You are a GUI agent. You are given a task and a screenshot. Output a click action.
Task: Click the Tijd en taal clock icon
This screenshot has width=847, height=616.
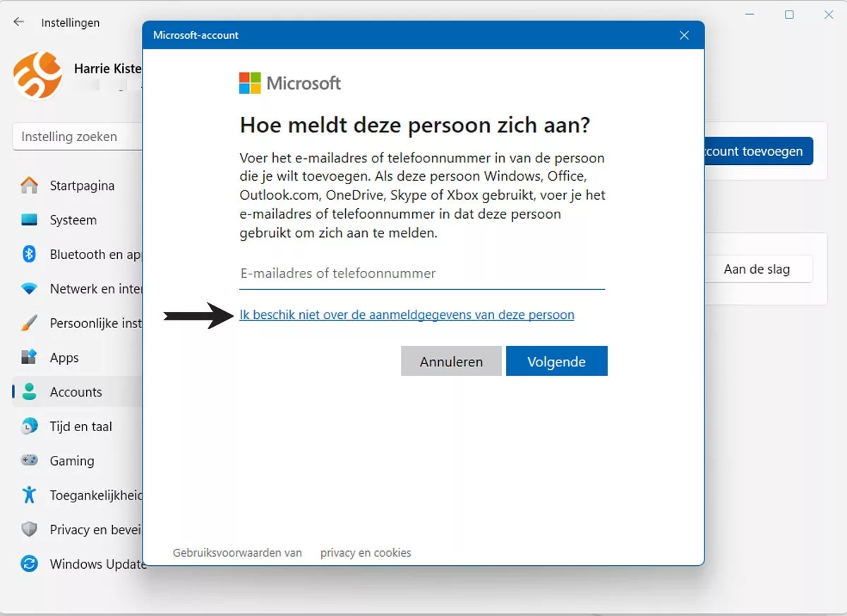coord(29,426)
